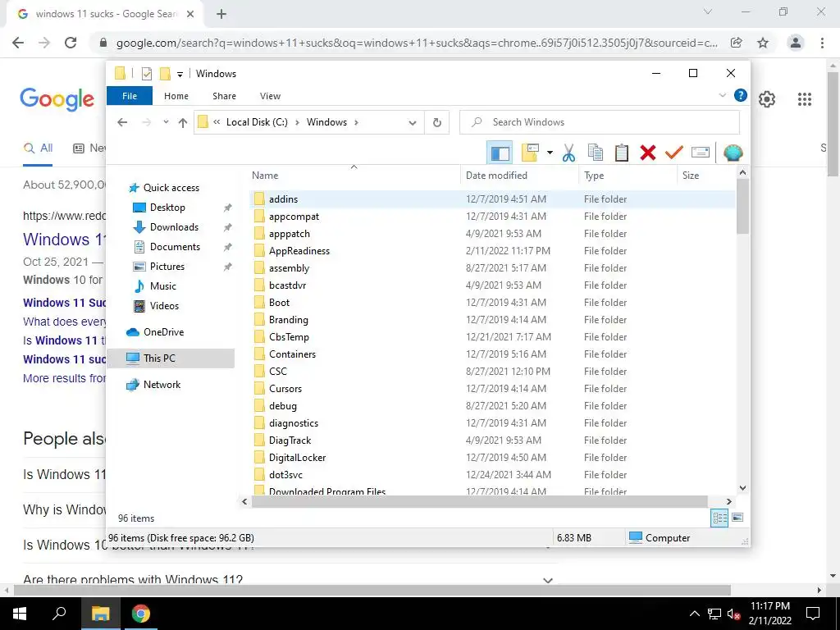Select Network in navigation pane

[x=162, y=385]
